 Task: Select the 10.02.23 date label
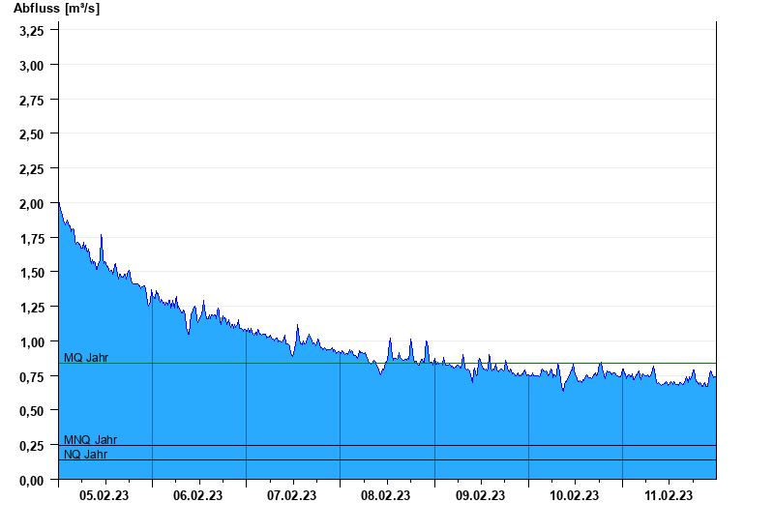[x=574, y=495]
